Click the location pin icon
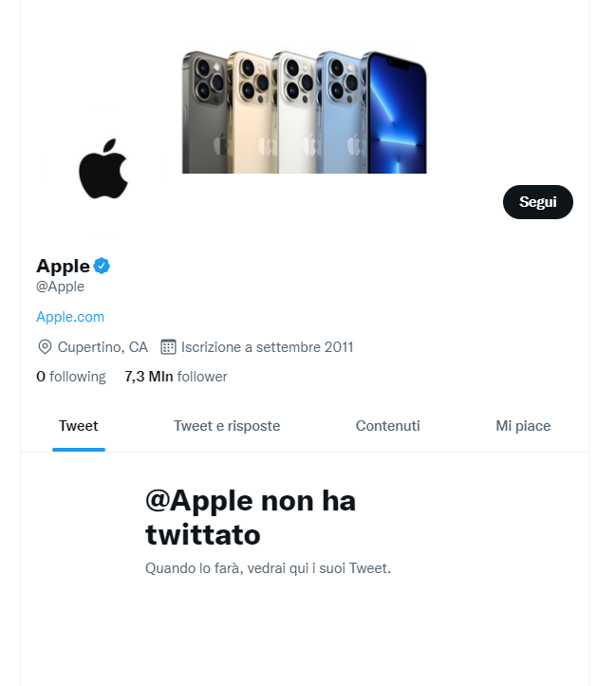 (45, 346)
